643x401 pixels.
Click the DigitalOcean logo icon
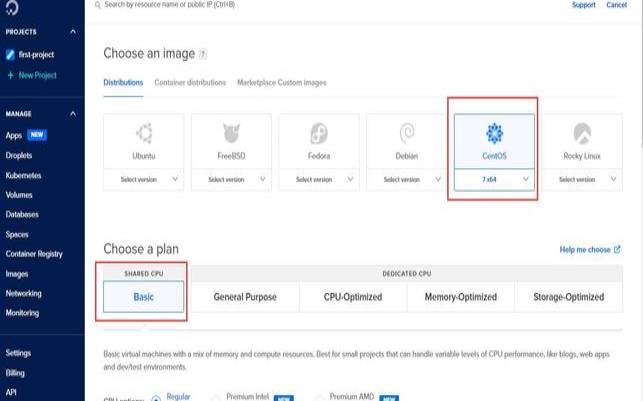[x=12, y=7]
